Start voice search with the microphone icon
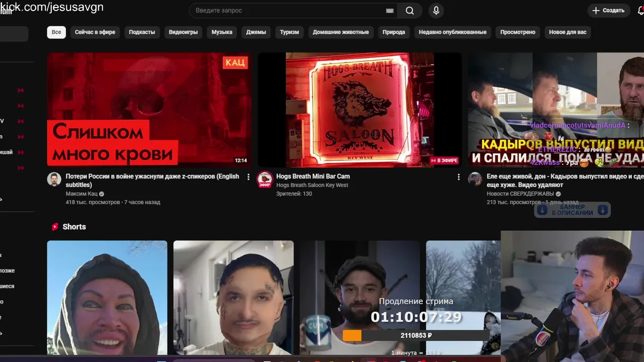 [436, 11]
